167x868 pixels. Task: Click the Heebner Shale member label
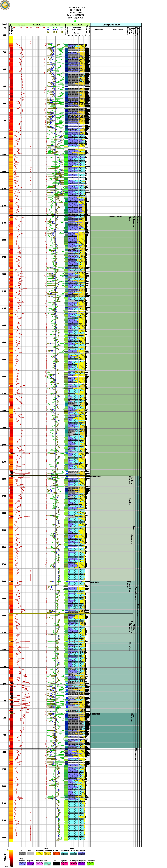pyautogui.click(x=96, y=477)
